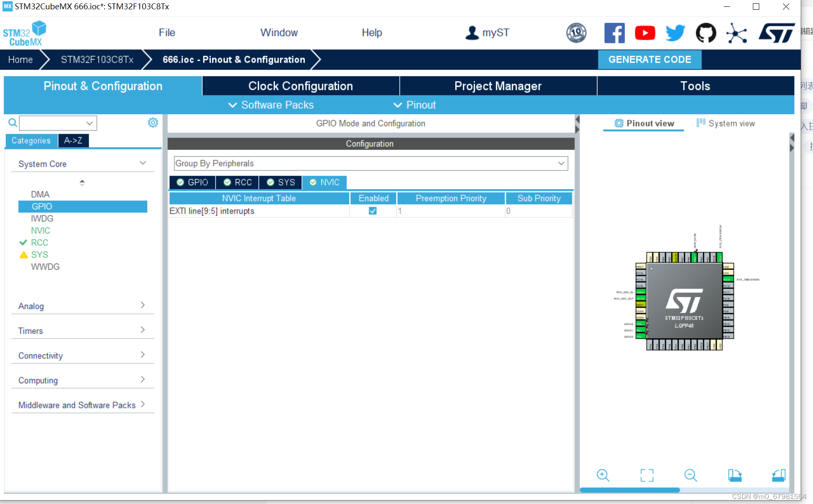813x504 pixels.
Task: Open the Twitter icon link
Action: tap(675, 33)
